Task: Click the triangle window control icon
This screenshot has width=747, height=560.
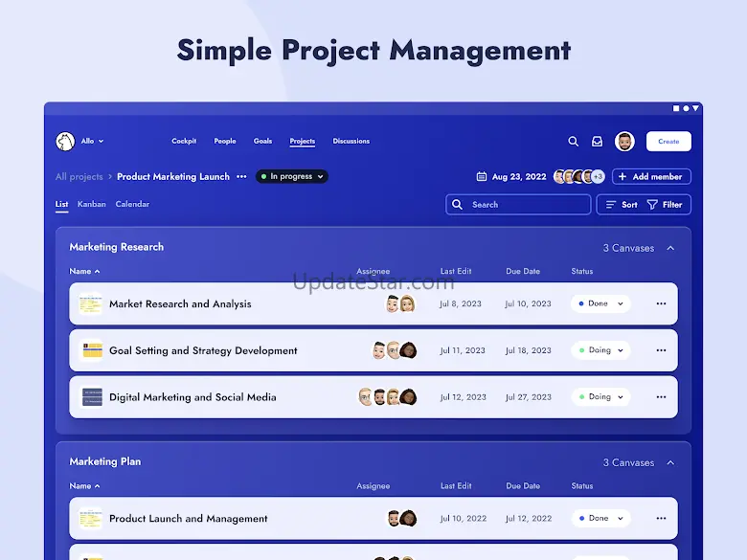Action: tap(695, 108)
